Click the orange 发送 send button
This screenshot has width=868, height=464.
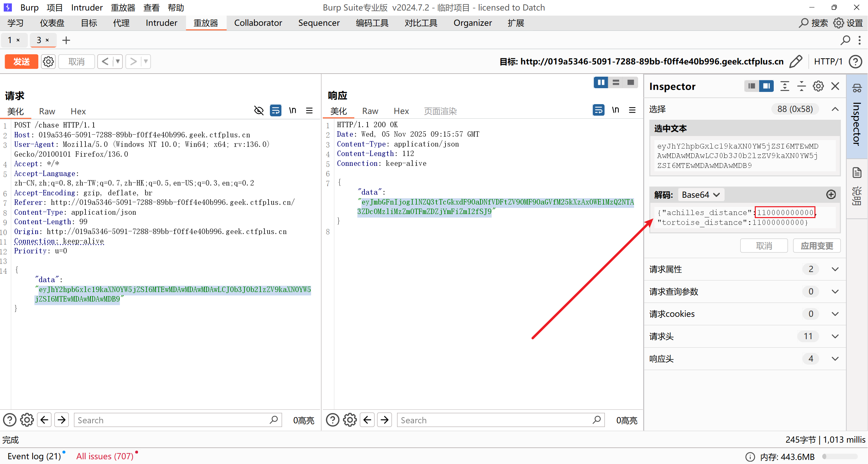[x=21, y=61]
